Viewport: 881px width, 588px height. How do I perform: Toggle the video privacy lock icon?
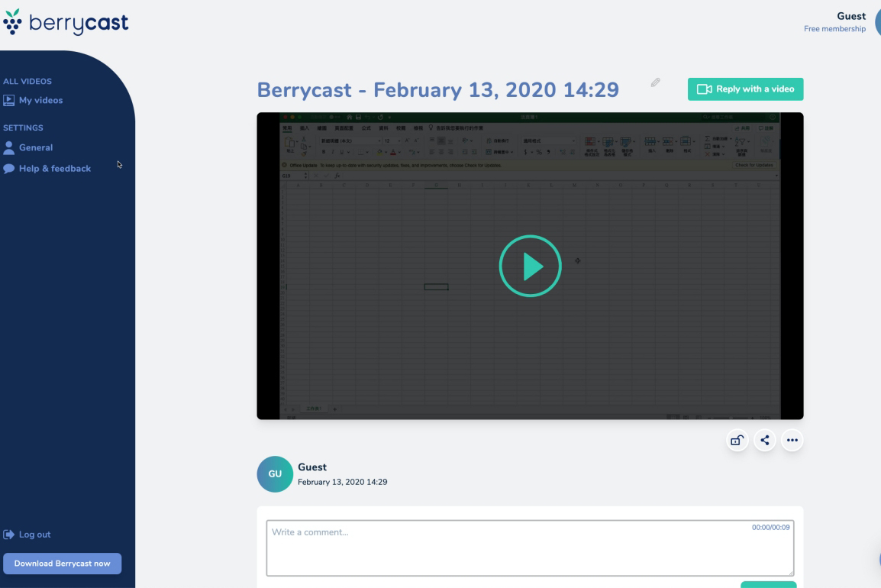tap(737, 440)
